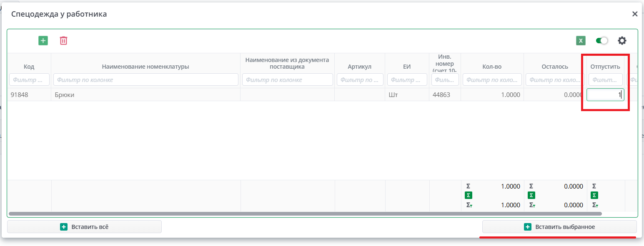Toggle the green switch in the toolbar
This screenshot has width=644, height=246.
[x=602, y=40]
